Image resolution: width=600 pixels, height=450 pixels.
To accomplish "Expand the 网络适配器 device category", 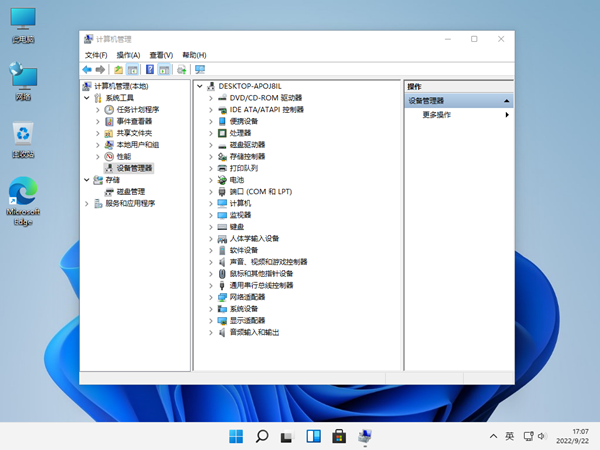I will pyautogui.click(x=211, y=297).
